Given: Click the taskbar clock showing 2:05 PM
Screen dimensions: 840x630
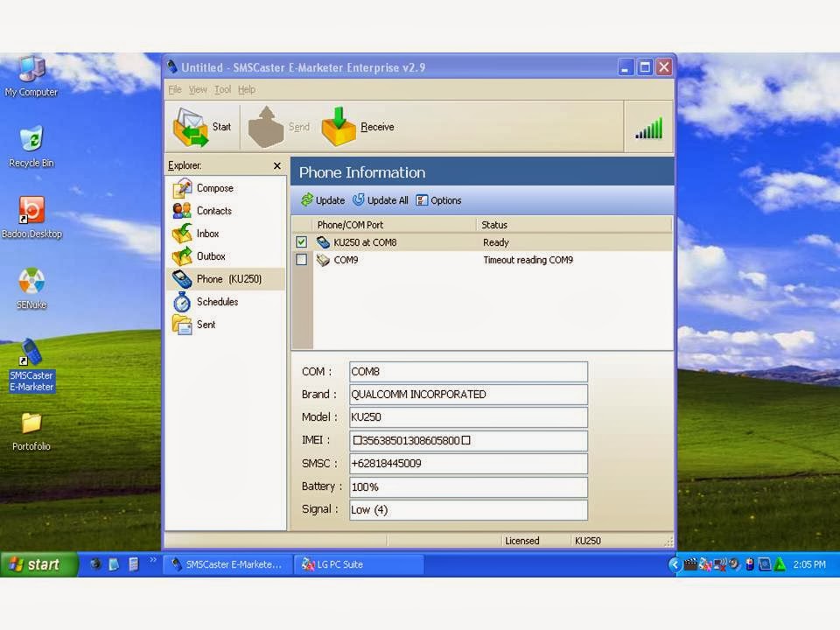Looking at the screenshot, I should [808, 564].
